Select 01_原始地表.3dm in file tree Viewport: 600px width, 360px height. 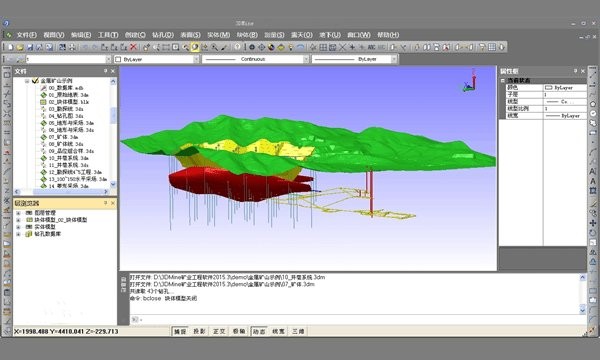coord(68,95)
